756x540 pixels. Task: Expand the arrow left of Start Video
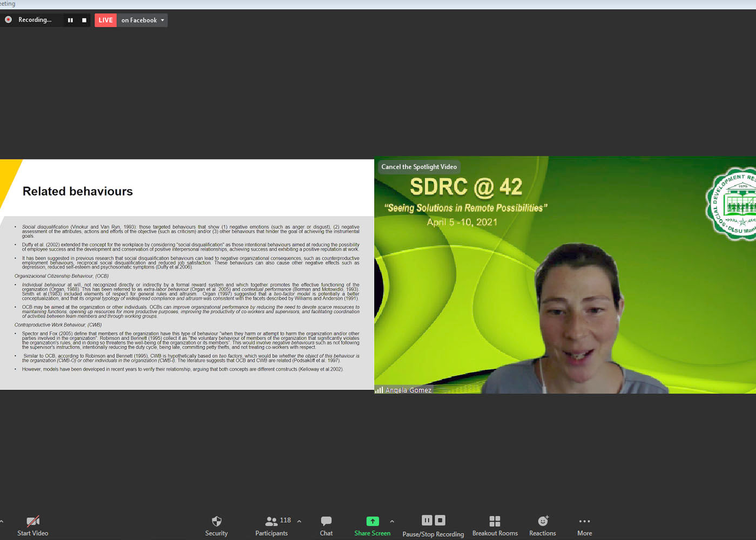pos(2,522)
